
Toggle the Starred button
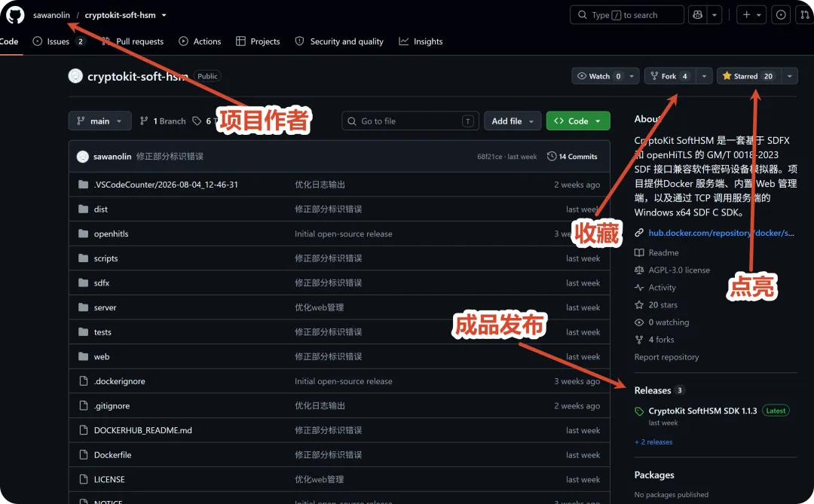[748, 76]
